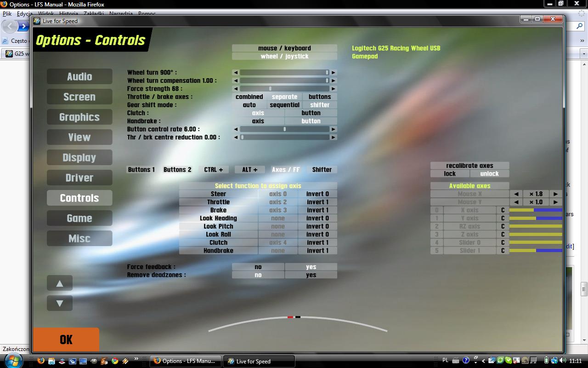Click right arrow of Wheel turn compensation
Viewport: 588px width, 368px height.
pos(334,80)
